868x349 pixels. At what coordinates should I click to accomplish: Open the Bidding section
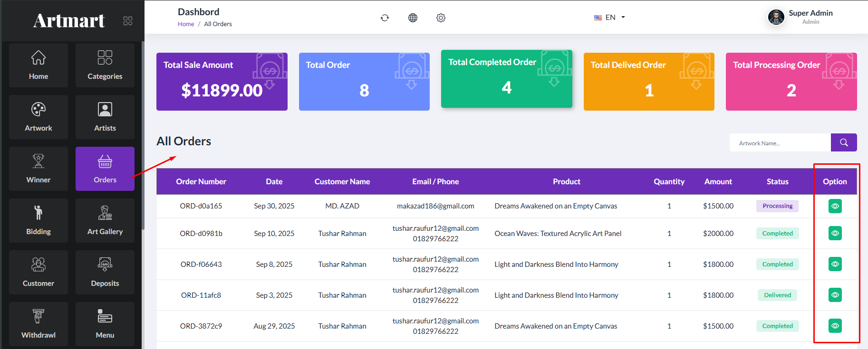point(39,220)
